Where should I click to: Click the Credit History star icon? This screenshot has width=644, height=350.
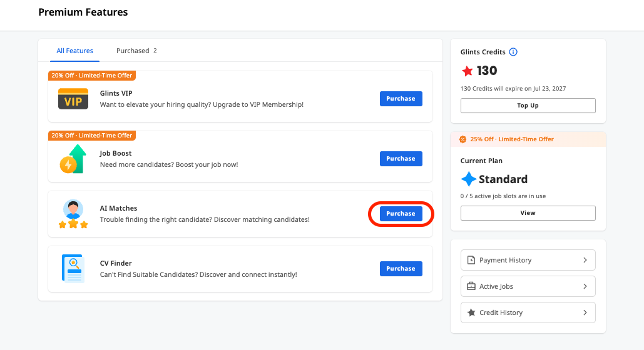[471, 312]
